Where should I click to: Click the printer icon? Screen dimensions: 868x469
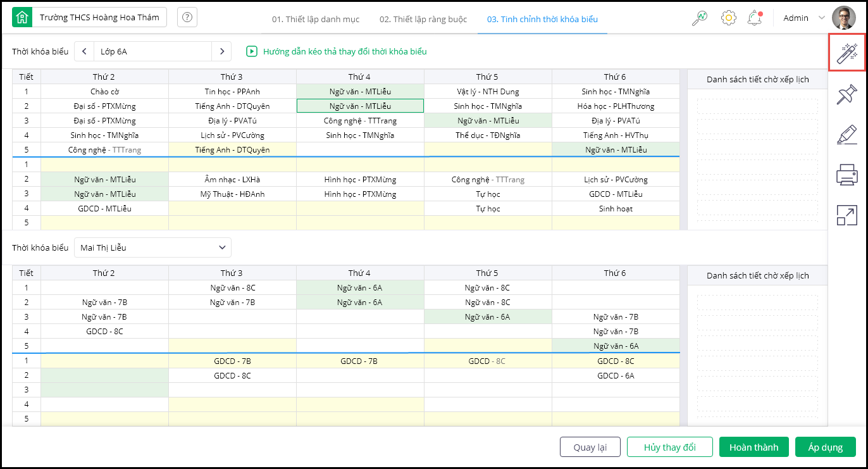click(846, 174)
